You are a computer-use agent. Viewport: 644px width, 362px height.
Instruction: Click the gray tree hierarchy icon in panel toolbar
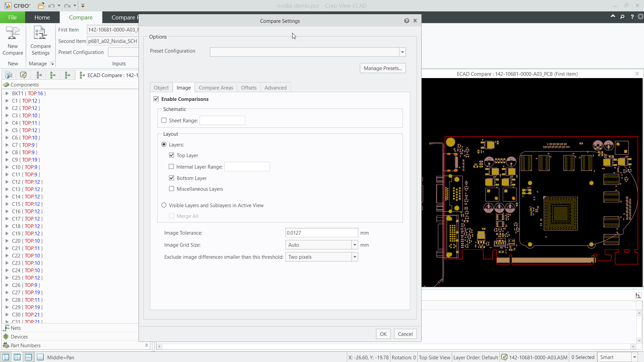pos(39,75)
